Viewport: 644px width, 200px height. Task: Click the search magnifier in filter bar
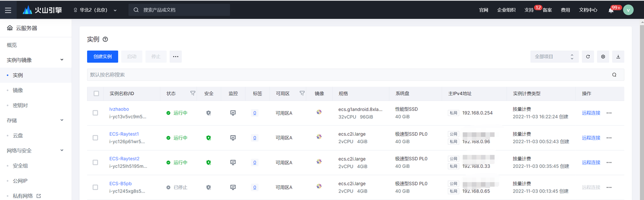coord(614,75)
